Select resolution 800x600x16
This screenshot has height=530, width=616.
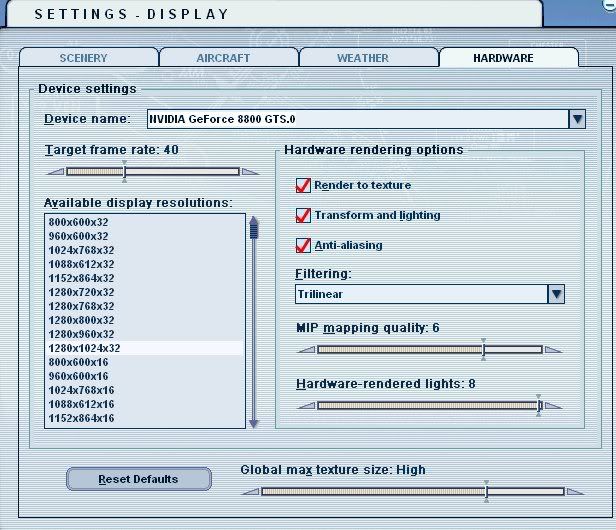145,362
